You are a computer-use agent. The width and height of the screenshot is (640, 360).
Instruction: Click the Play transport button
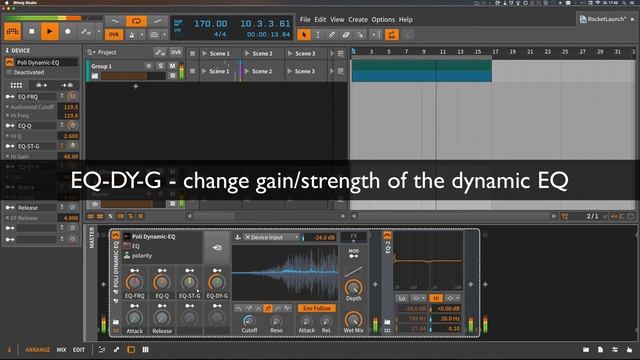click(49, 31)
